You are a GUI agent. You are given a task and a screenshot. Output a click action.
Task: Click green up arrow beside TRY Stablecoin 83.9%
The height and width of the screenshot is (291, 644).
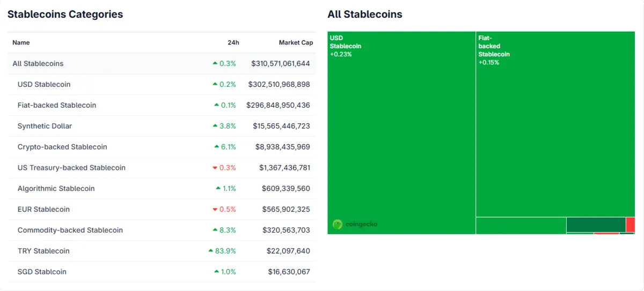(x=210, y=251)
